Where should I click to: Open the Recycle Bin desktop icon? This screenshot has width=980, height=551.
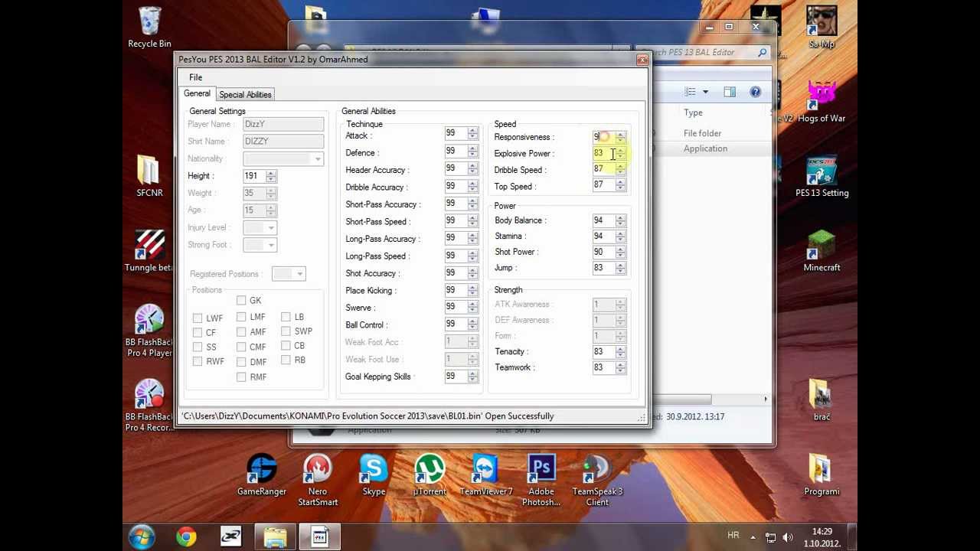149,27
